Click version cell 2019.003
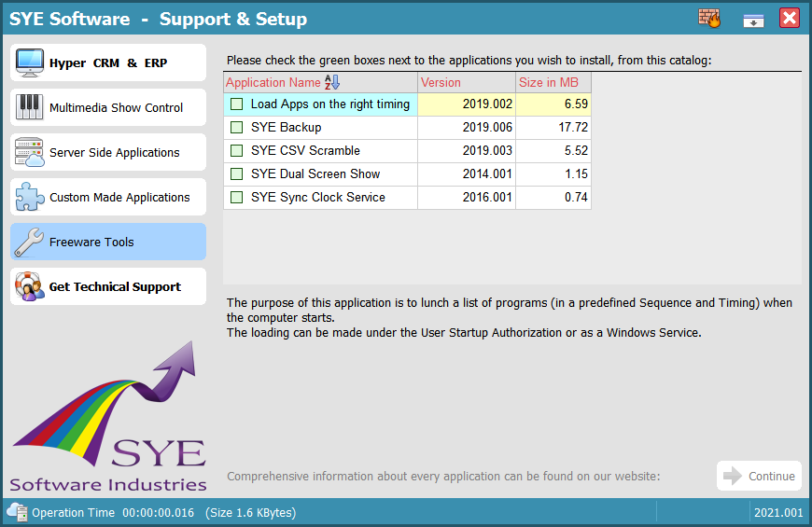The width and height of the screenshot is (812, 527). tap(467, 151)
